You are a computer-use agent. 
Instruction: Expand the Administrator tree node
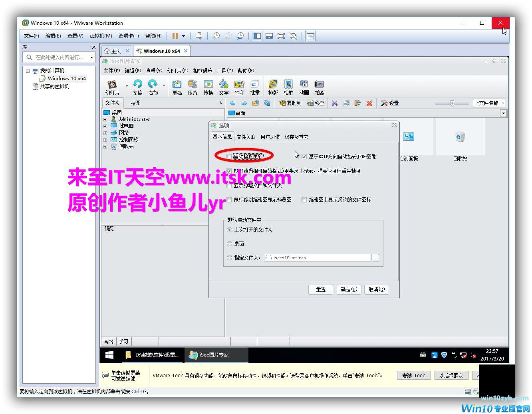click(105, 119)
